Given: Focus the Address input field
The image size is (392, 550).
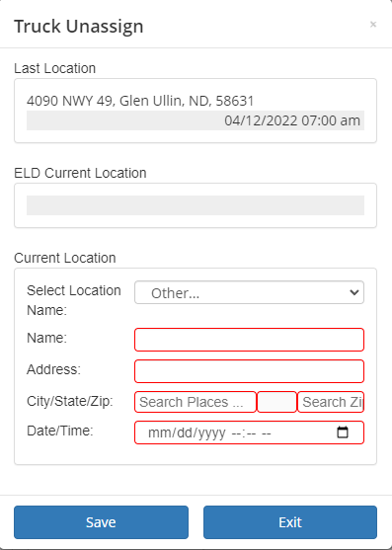Looking at the screenshot, I should [249, 371].
